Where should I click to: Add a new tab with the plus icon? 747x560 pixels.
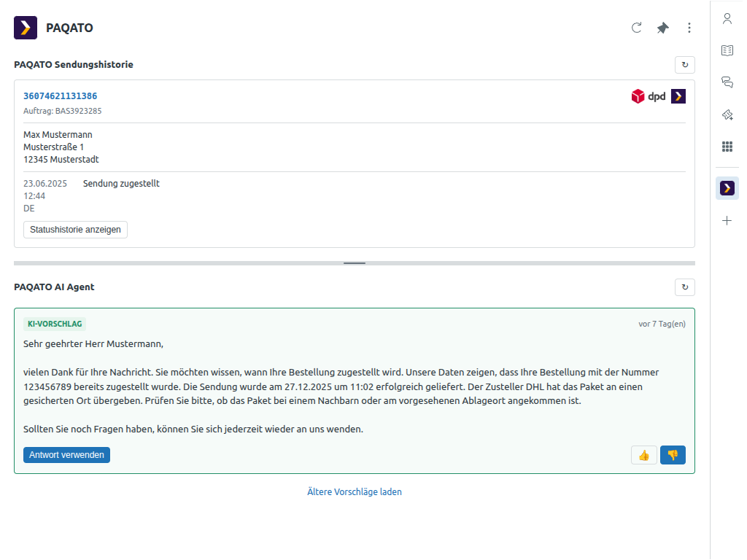pos(727,220)
